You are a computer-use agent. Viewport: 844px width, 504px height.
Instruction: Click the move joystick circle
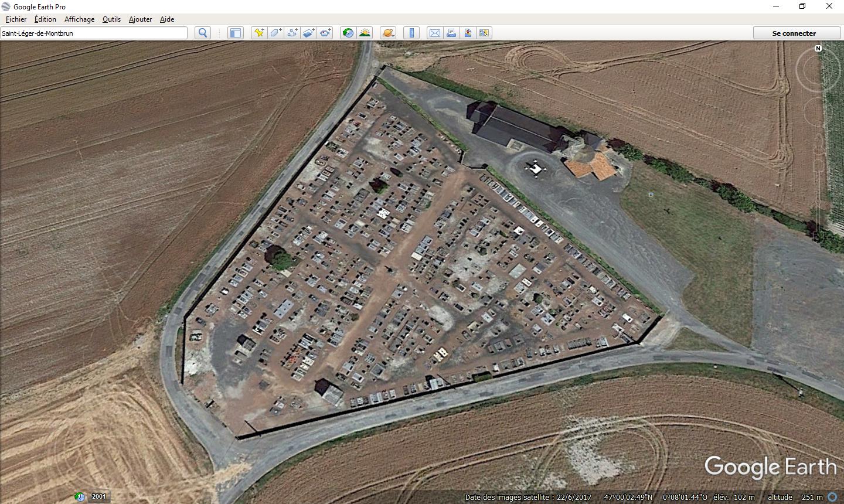[x=819, y=112]
